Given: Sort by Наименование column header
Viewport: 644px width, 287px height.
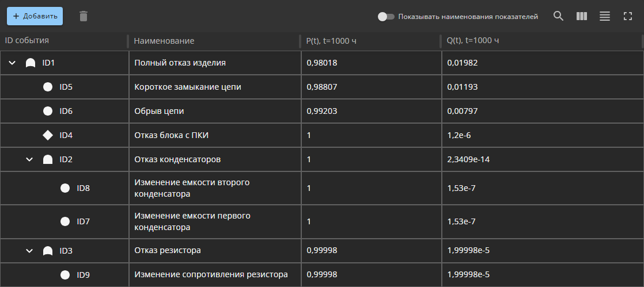Looking at the screenshot, I should click(x=164, y=41).
